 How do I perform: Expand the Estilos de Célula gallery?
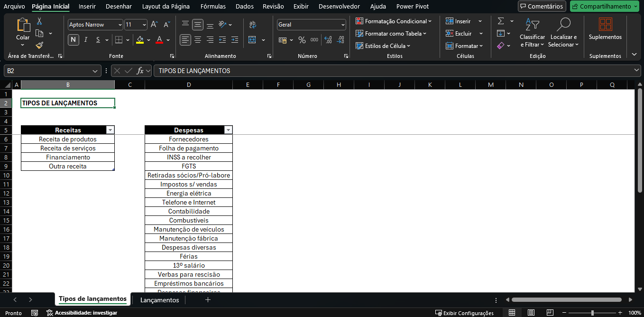click(383, 46)
